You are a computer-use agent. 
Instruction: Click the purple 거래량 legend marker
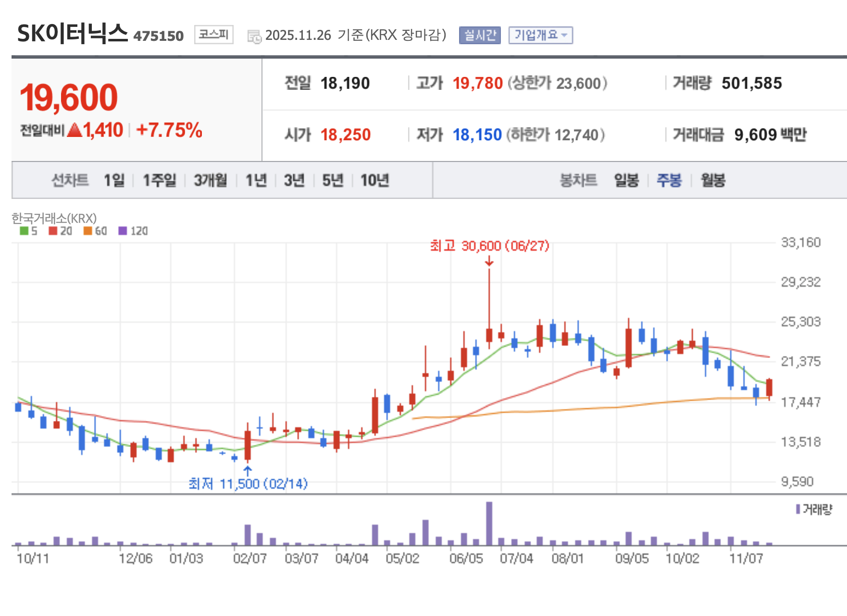(798, 509)
